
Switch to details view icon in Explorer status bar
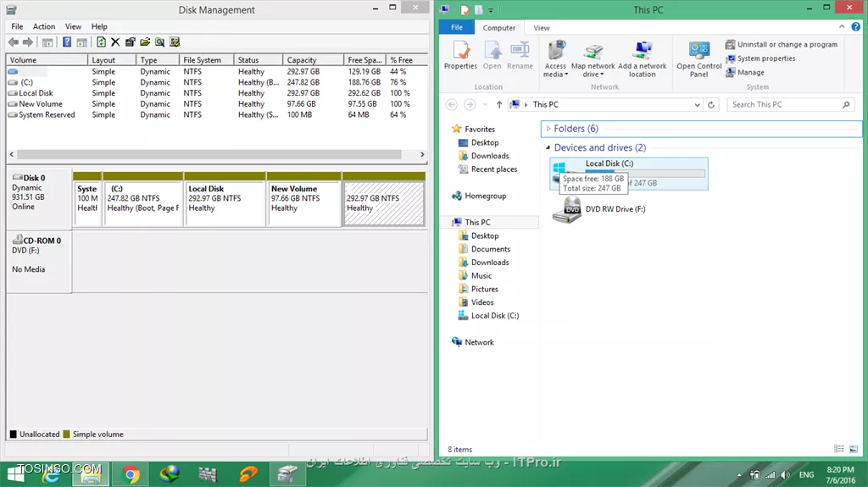tap(839, 449)
